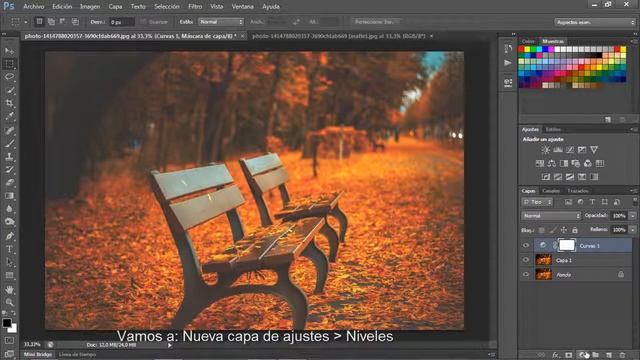Open the Filtro menu
Viewport: 640px width, 360px height.
(195, 7)
